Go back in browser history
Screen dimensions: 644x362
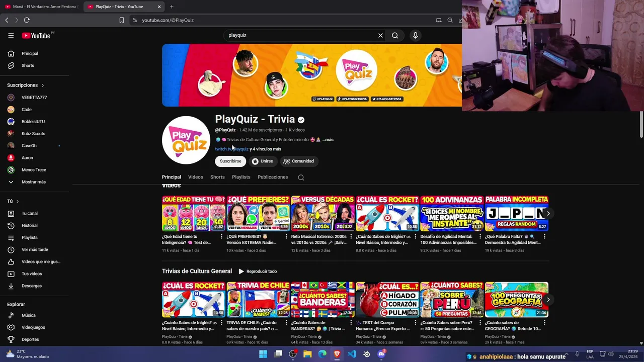(7, 20)
